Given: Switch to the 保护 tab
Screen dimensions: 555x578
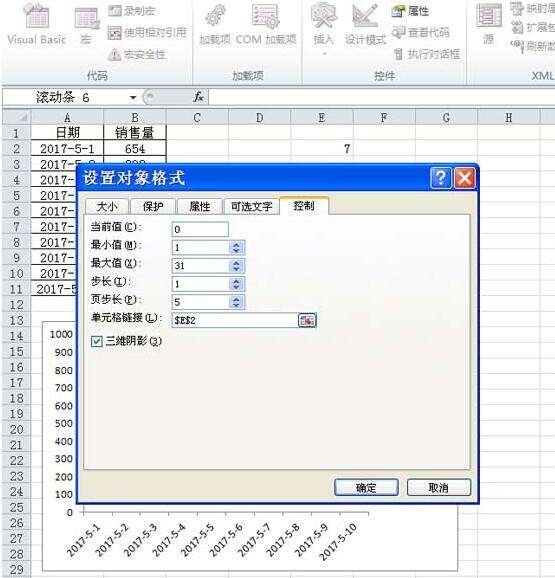Looking at the screenshot, I should (x=153, y=206).
